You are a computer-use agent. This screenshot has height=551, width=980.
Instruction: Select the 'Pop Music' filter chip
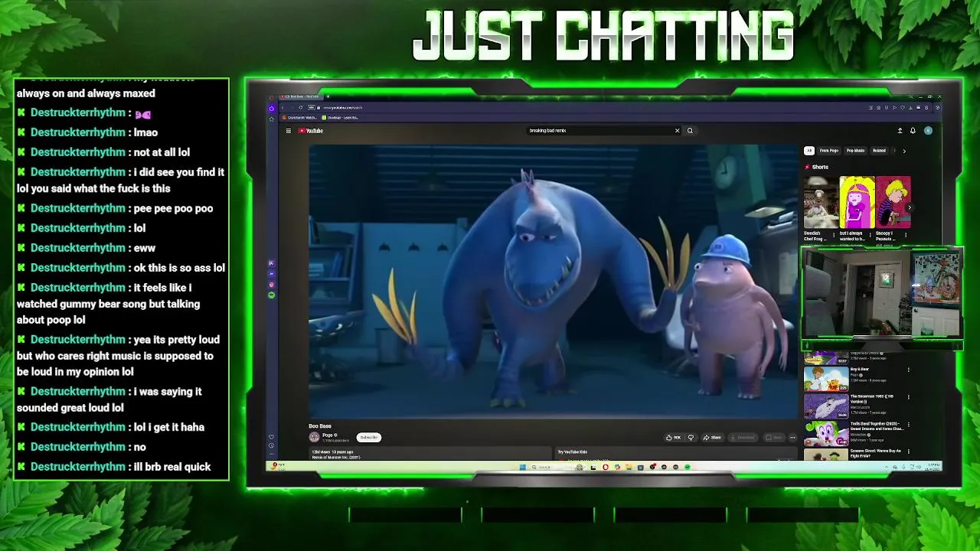click(855, 151)
